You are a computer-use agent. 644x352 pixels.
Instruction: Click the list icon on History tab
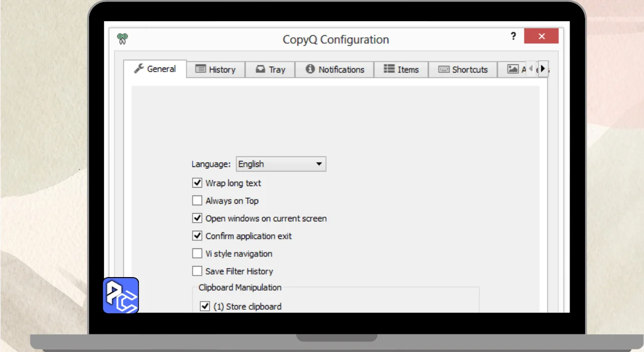pos(200,69)
